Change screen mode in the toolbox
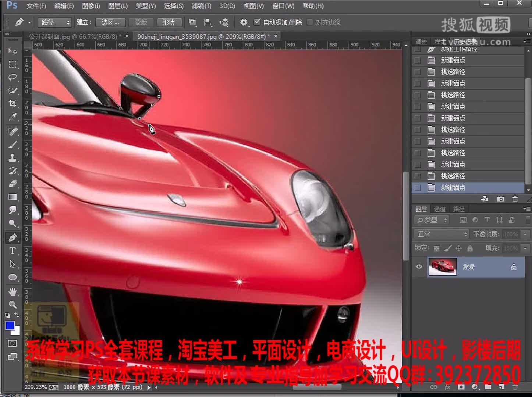This screenshot has width=532, height=397. [x=13, y=357]
